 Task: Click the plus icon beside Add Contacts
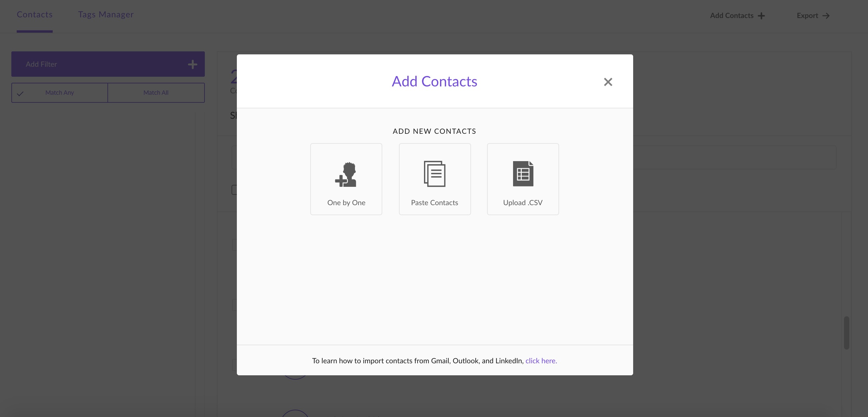pos(761,16)
